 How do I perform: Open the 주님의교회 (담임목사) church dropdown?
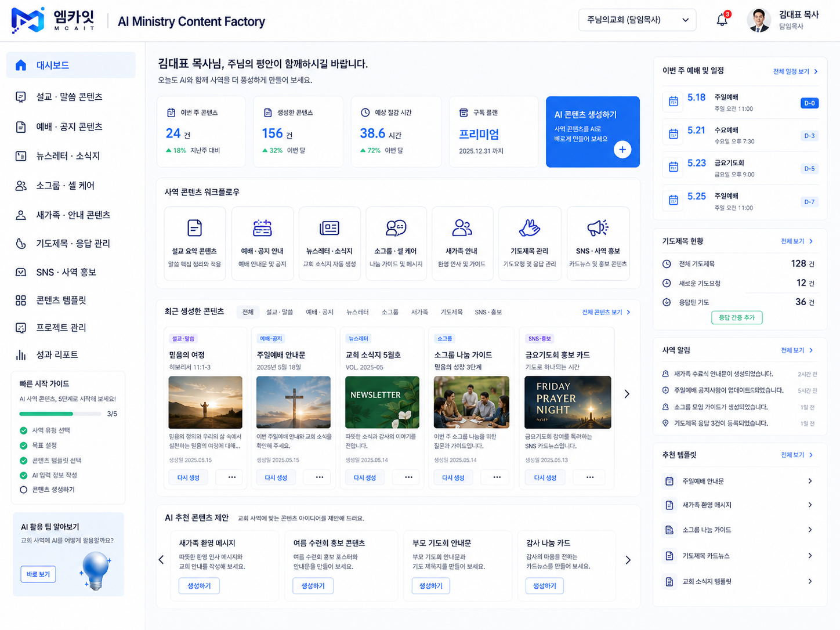(637, 20)
